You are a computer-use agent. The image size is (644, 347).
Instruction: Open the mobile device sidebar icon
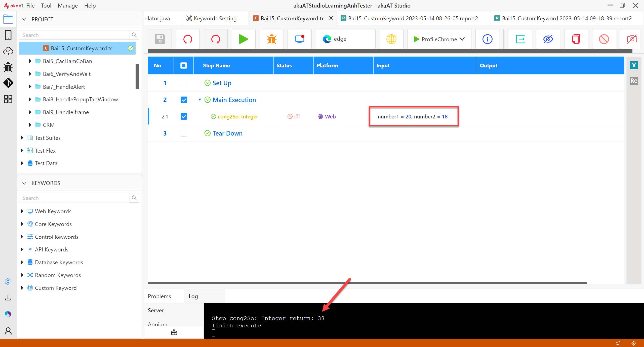click(x=8, y=35)
